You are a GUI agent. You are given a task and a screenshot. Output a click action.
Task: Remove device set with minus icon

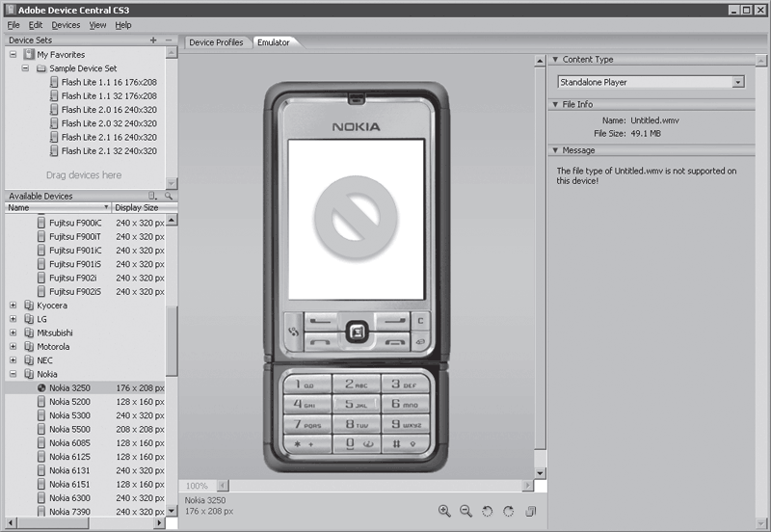pos(169,40)
